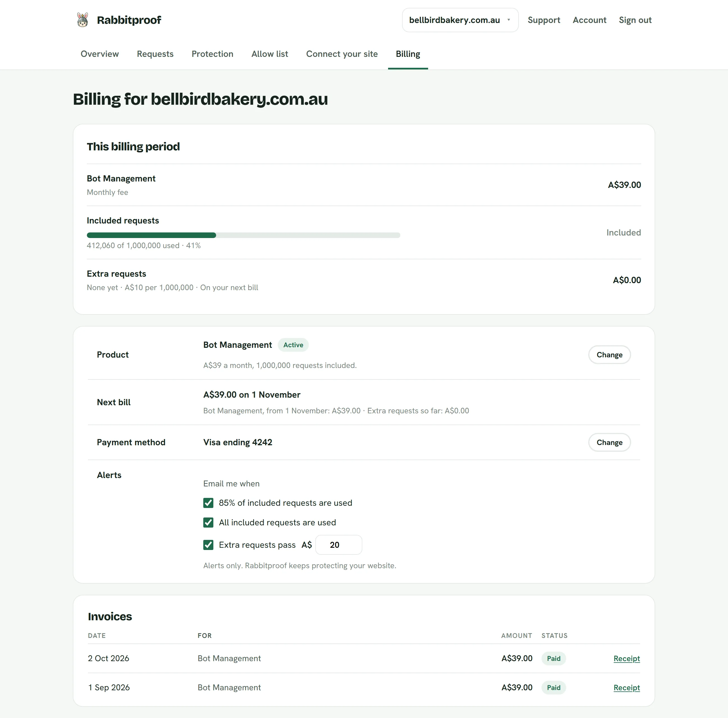The width and height of the screenshot is (728, 718).
Task: Click the '1 Sep 2026' invoice date
Action: click(109, 687)
